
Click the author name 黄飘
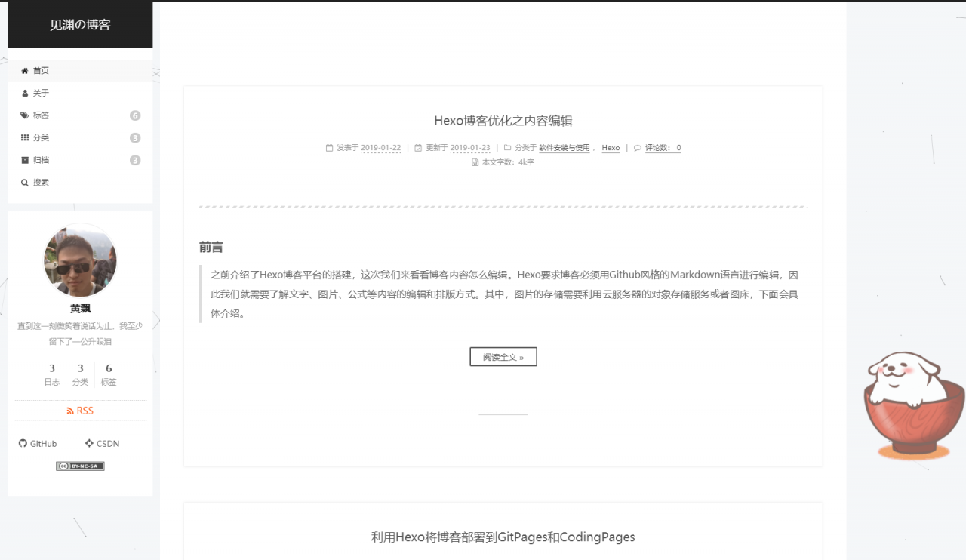80,309
